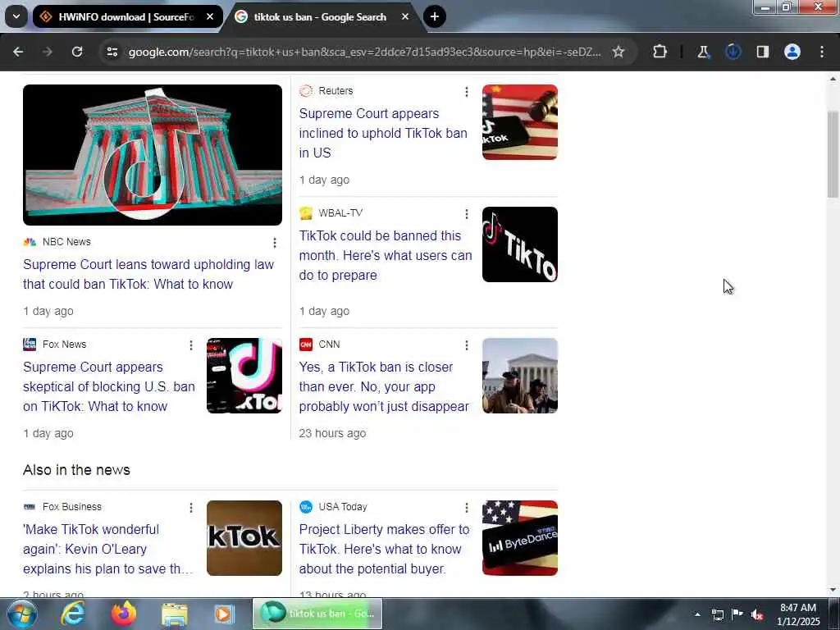Click the address bar URL field
Screen dimensions: 840x630
[x=364, y=52]
